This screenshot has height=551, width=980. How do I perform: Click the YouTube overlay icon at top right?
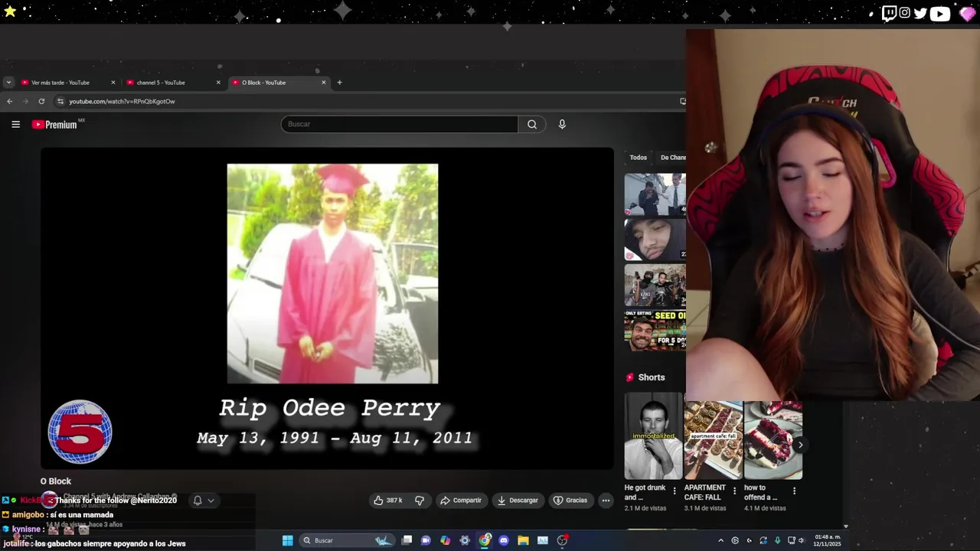pos(940,13)
